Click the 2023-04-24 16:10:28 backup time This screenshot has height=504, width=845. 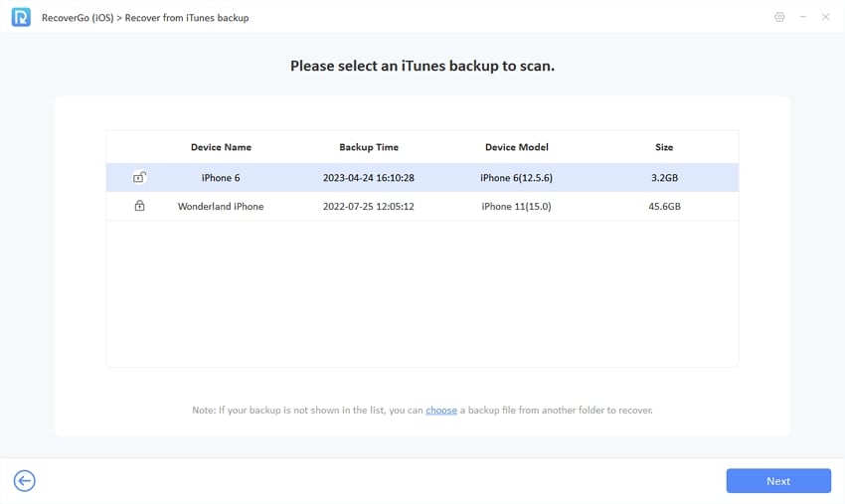tap(369, 178)
